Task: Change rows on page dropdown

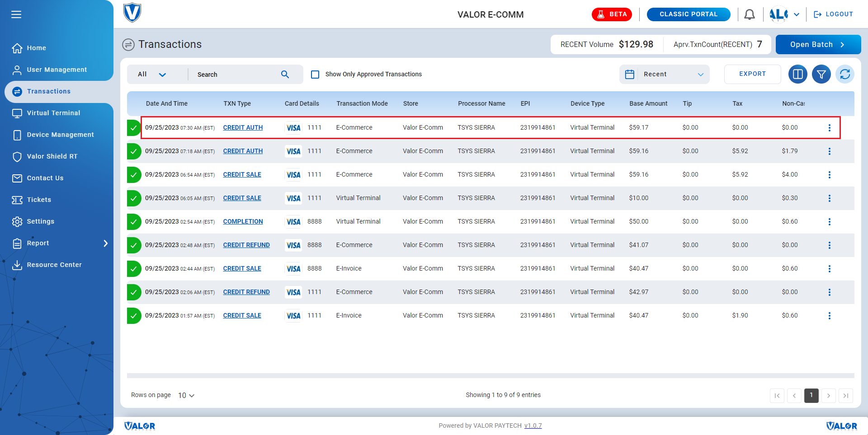Action: coord(186,395)
